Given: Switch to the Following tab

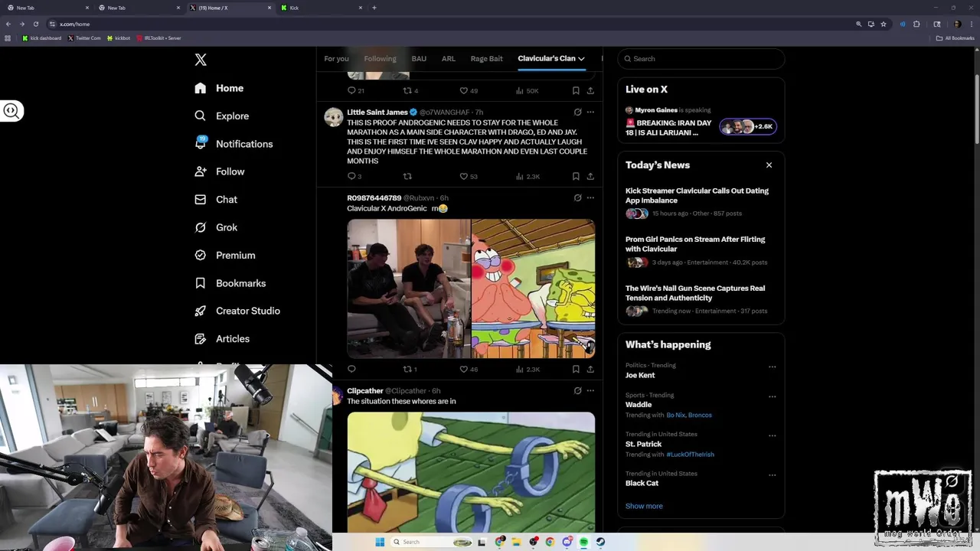Looking at the screenshot, I should tap(381, 58).
